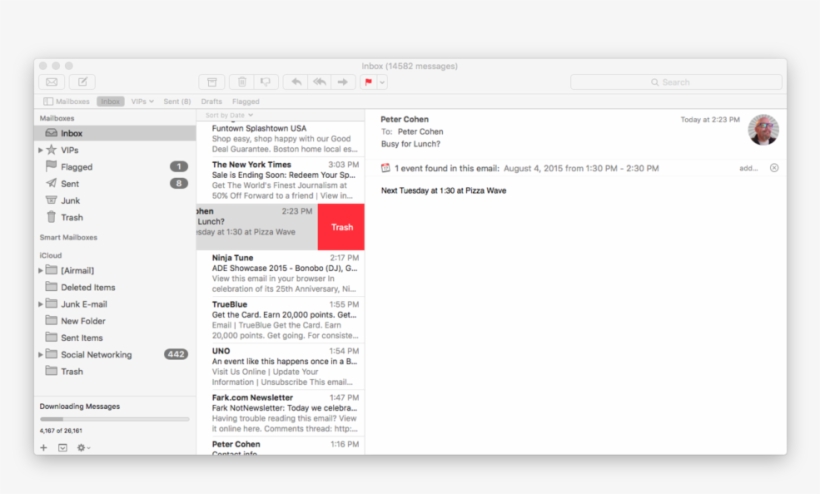820x494 pixels.
Task: Open the Peter Cohen 1:16 PM email
Action: [281, 446]
